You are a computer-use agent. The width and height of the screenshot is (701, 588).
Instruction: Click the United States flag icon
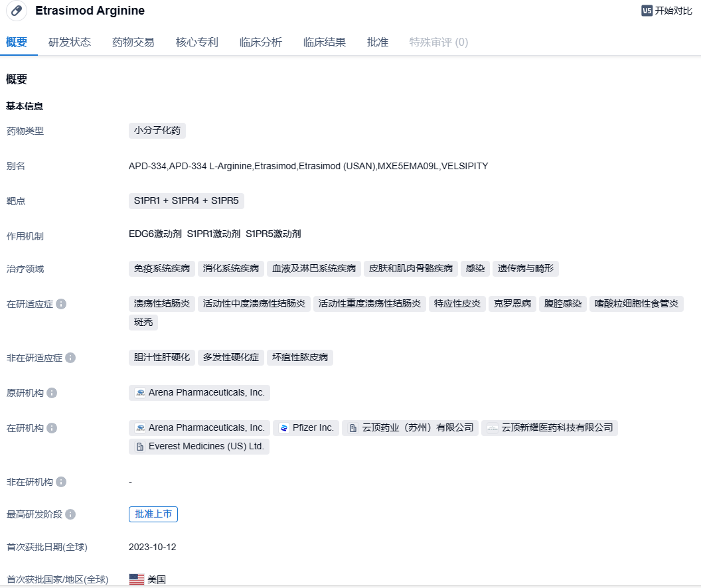[137, 579]
